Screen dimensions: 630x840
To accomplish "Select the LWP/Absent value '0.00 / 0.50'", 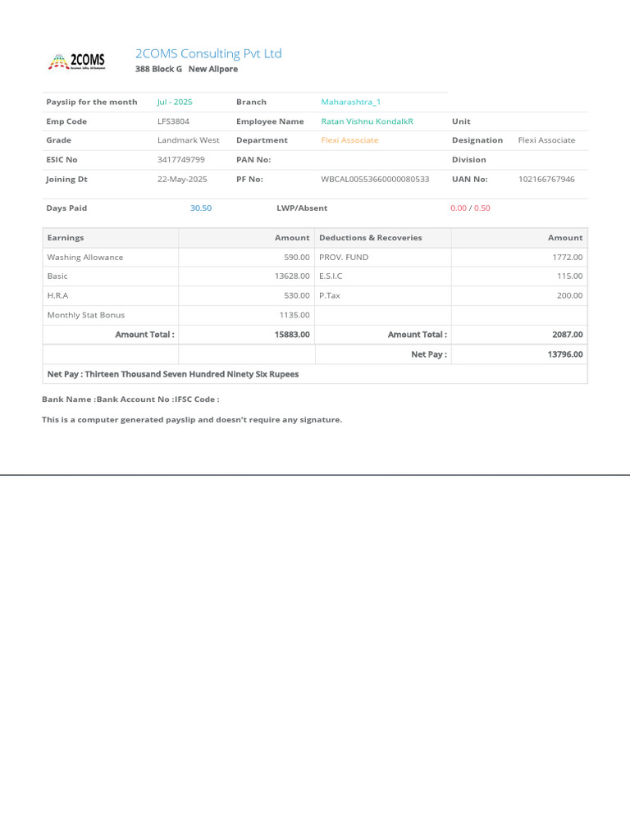I will 470,208.
